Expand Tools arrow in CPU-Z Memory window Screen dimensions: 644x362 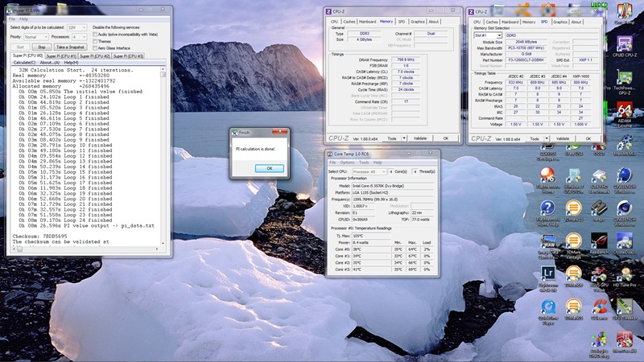point(404,138)
